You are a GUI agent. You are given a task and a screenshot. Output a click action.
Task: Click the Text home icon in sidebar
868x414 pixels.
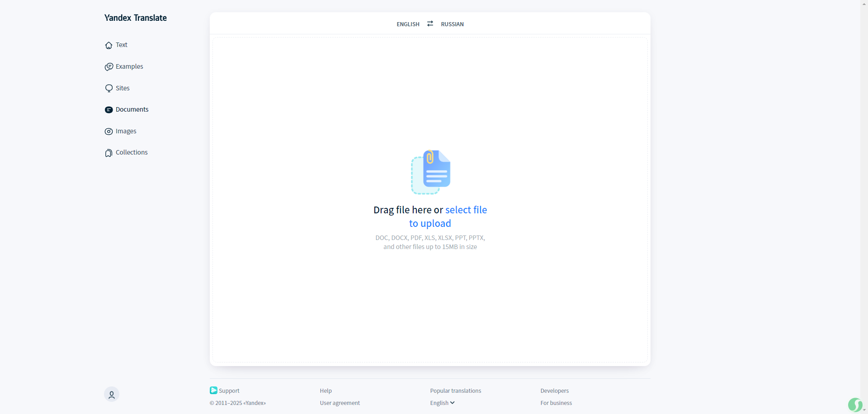click(x=108, y=45)
